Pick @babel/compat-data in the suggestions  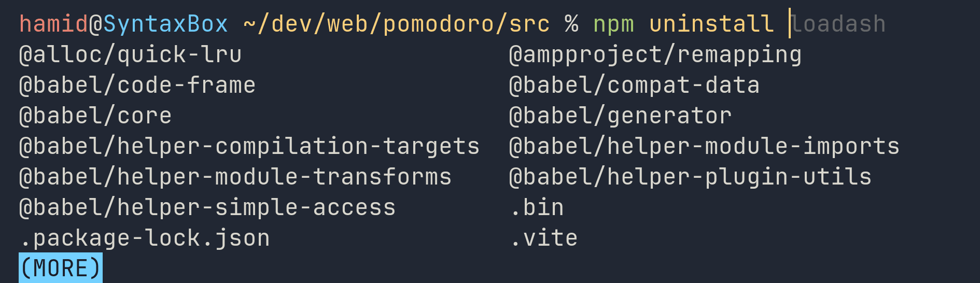click(634, 86)
